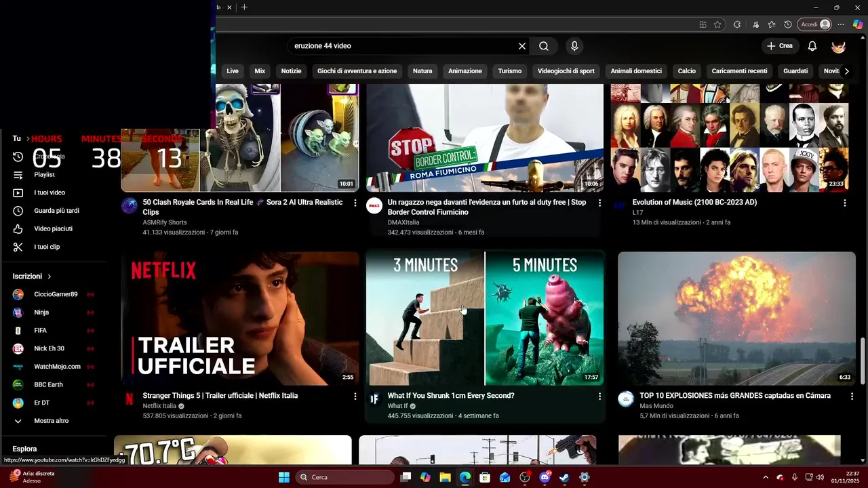Select the Live filter chip

click(x=233, y=71)
